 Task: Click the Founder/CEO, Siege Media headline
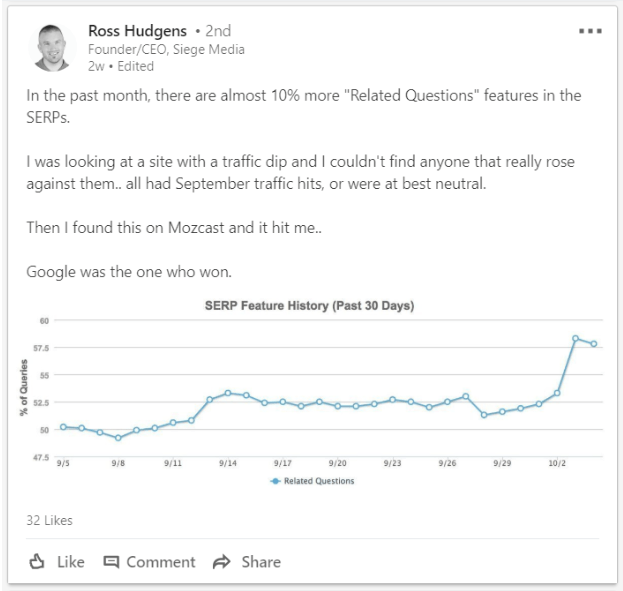[x=166, y=49]
